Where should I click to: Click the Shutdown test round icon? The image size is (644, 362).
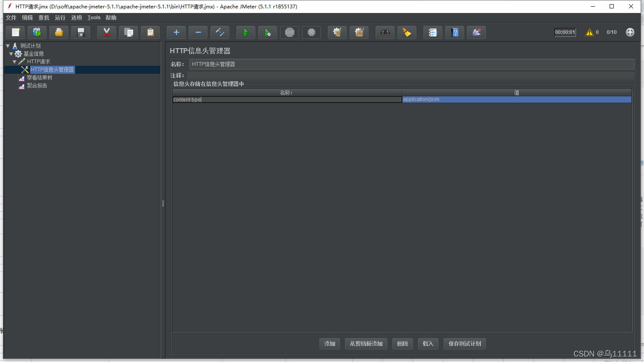click(x=311, y=32)
